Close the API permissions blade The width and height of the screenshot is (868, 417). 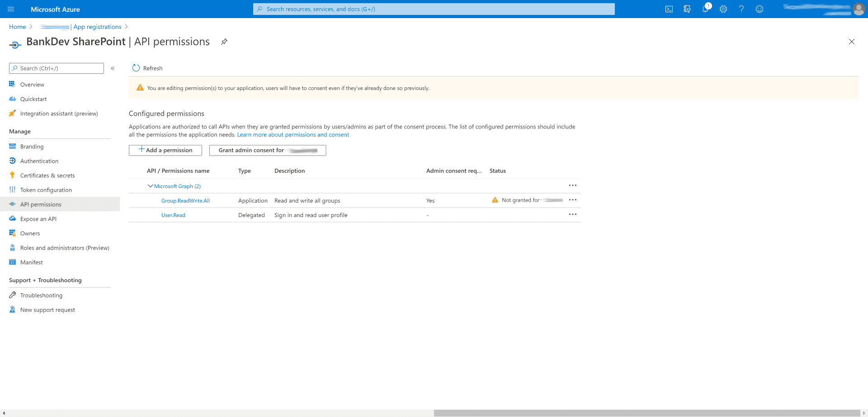pos(852,42)
